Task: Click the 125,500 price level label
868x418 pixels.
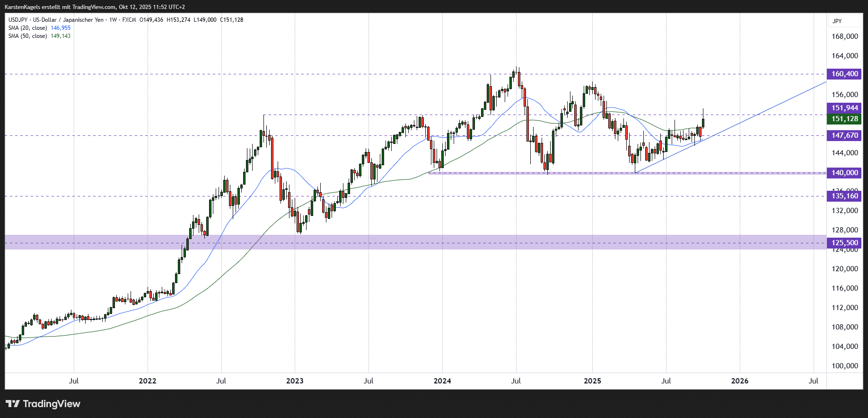Action: [x=844, y=243]
